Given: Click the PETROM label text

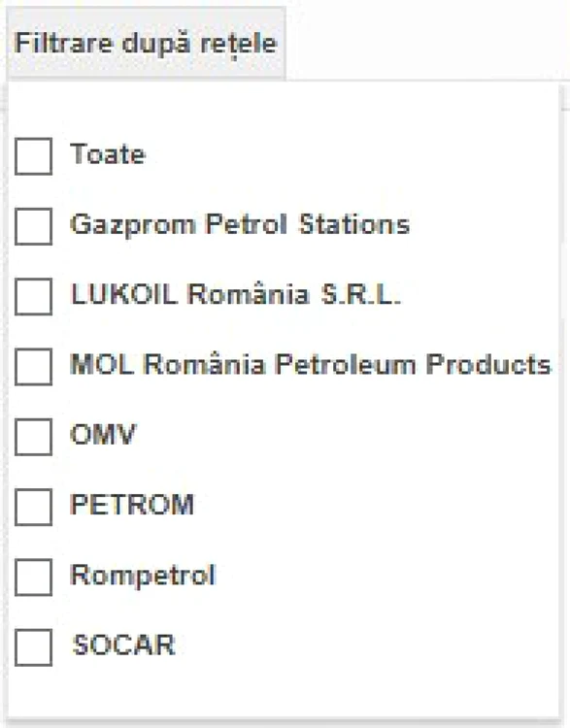Looking at the screenshot, I should point(132,505).
